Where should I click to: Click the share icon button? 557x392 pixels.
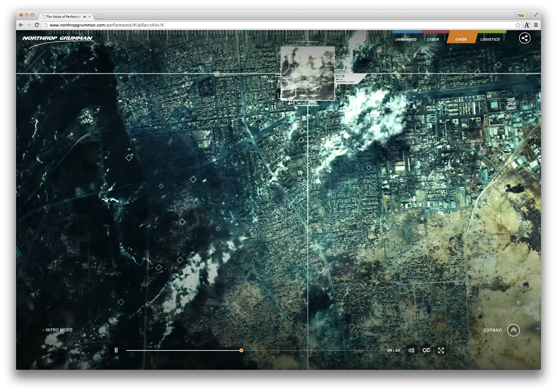point(525,38)
